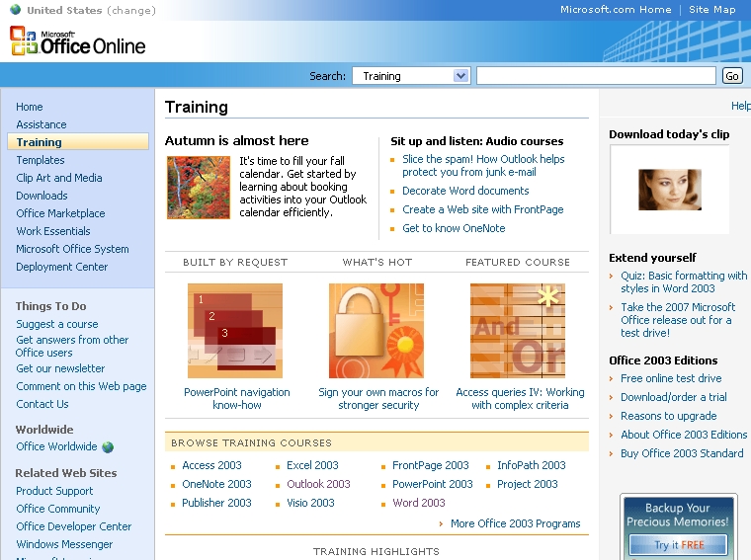This screenshot has width=751, height=560.
Task: Click the autumn leaves picture
Action: point(198,188)
